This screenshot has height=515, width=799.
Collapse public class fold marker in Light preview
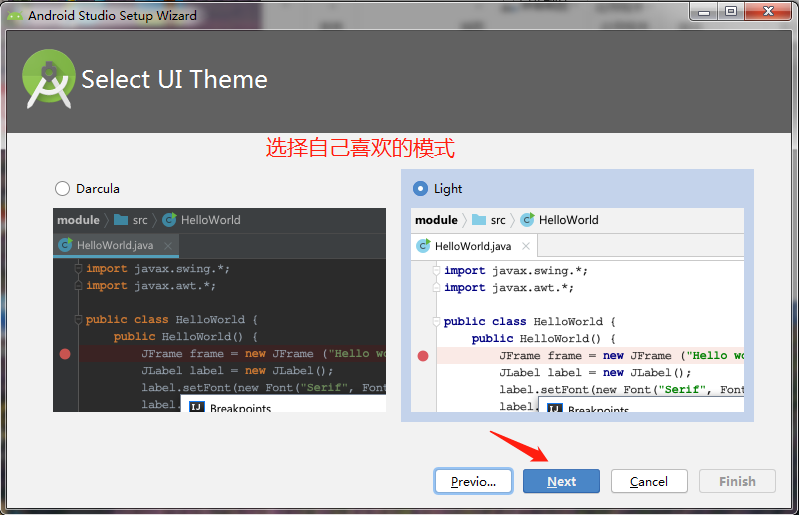pyautogui.click(x=436, y=321)
